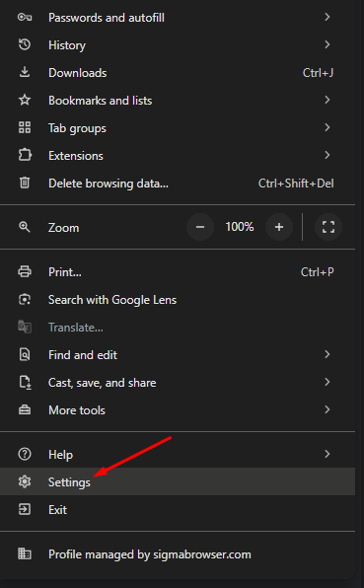
Task: Open the History menu entry
Action: pos(178,45)
